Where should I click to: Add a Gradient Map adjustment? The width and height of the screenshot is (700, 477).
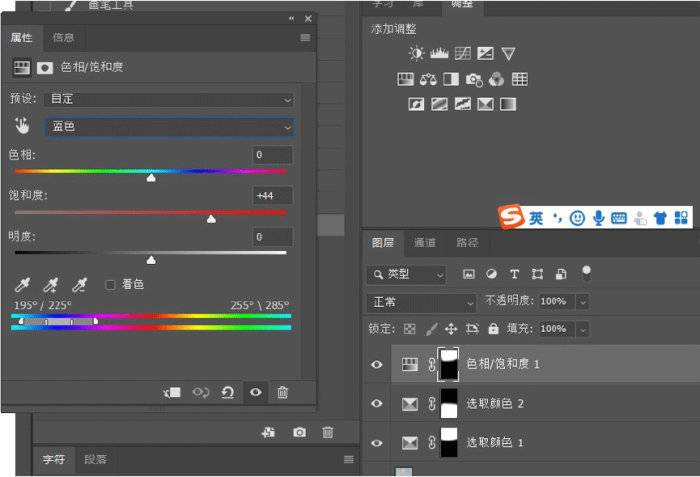508,105
